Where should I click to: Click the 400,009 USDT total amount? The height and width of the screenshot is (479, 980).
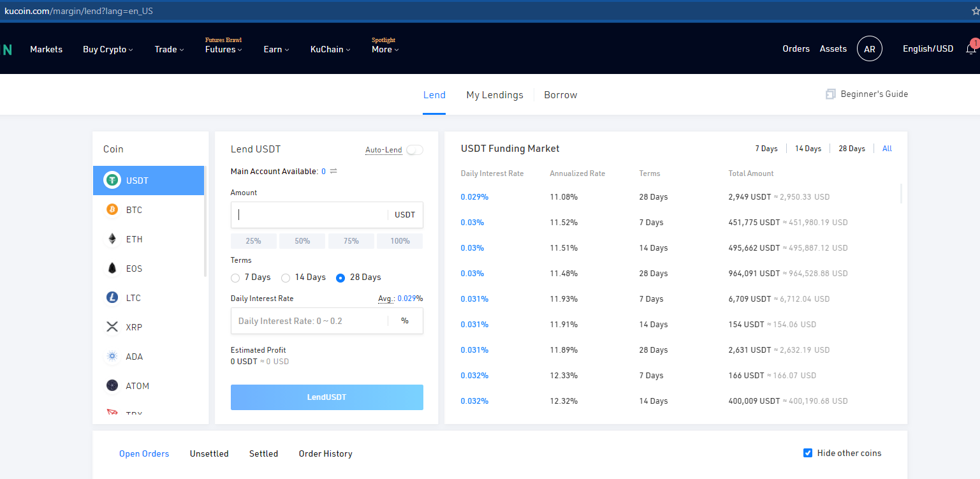[754, 401]
